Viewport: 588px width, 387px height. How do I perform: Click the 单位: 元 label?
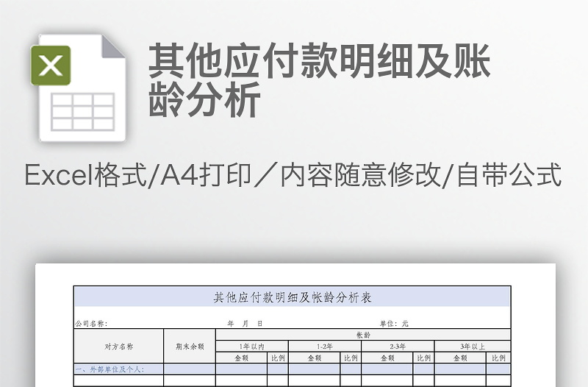pyautogui.click(x=394, y=324)
